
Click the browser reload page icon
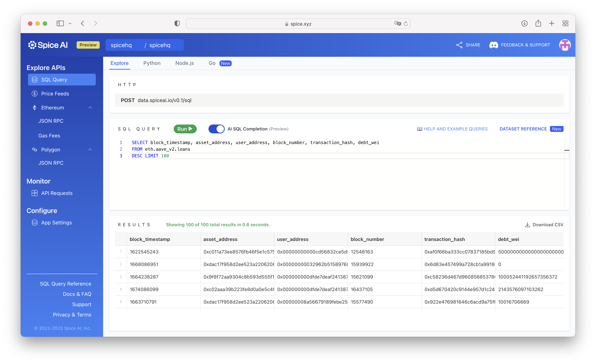[x=406, y=24]
